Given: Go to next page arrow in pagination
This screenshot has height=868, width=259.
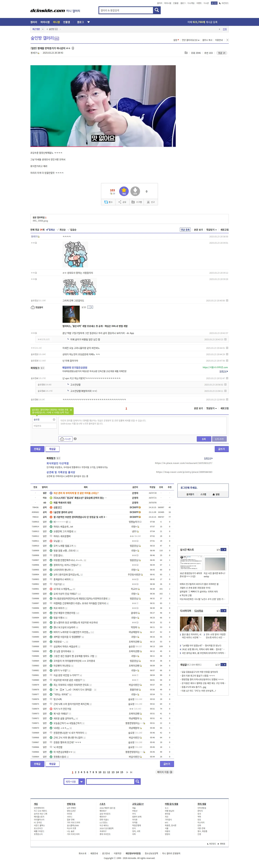Looking at the screenshot, I should click(127, 772).
